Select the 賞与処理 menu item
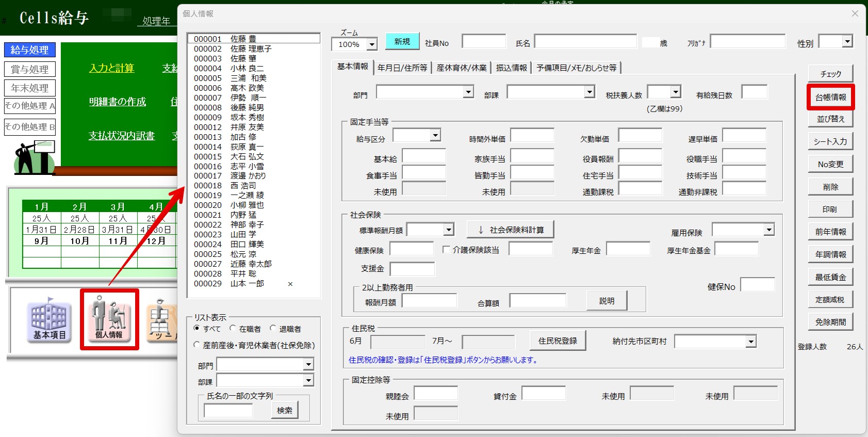 coord(30,69)
